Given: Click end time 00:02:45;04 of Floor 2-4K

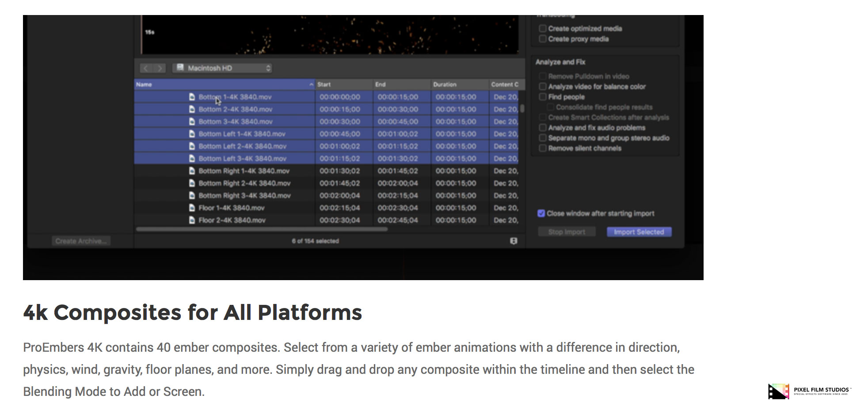Looking at the screenshot, I should [398, 220].
